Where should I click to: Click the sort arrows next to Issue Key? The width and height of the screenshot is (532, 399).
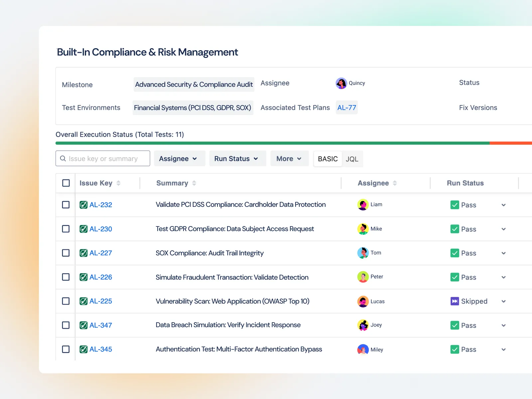118,183
